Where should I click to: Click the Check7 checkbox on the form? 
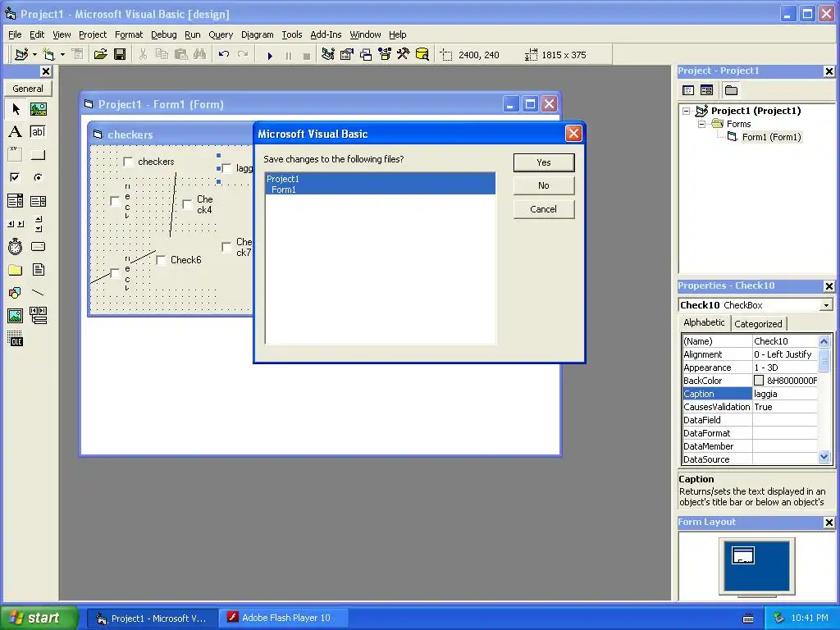coord(226,247)
